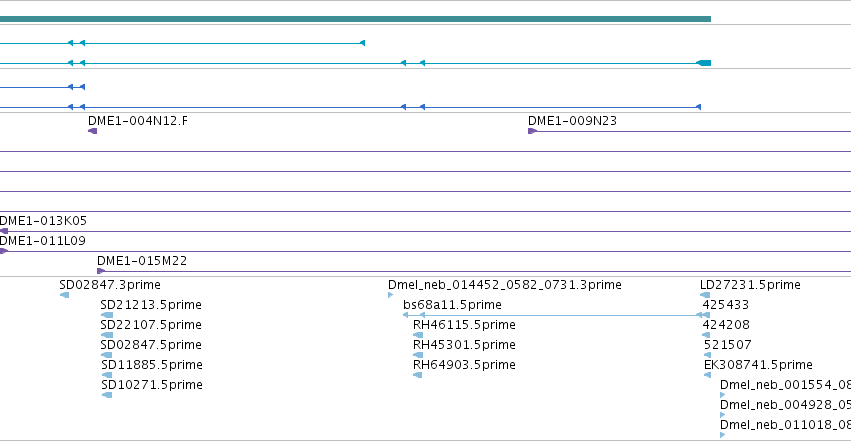Viewport: 851px width, 441px height.
Task: Click blue arrow glyph under RH46115.5prime
Action: [418, 335]
